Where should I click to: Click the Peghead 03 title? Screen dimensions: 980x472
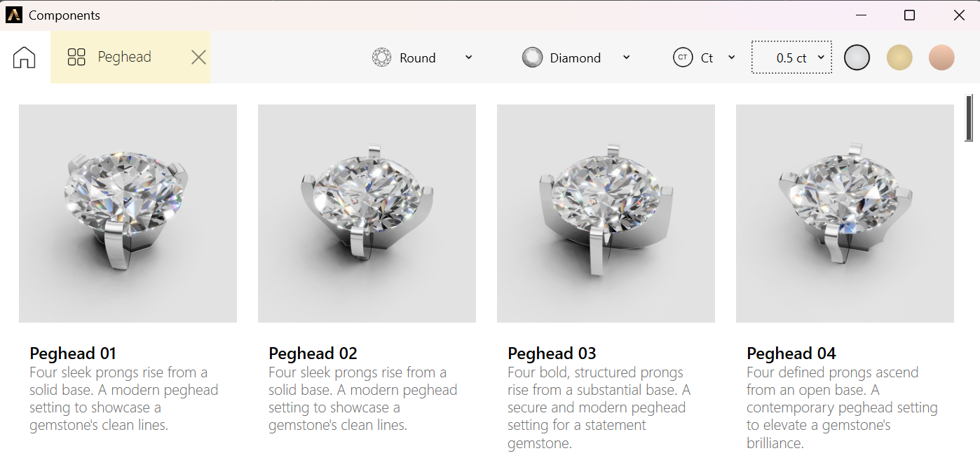(x=552, y=353)
